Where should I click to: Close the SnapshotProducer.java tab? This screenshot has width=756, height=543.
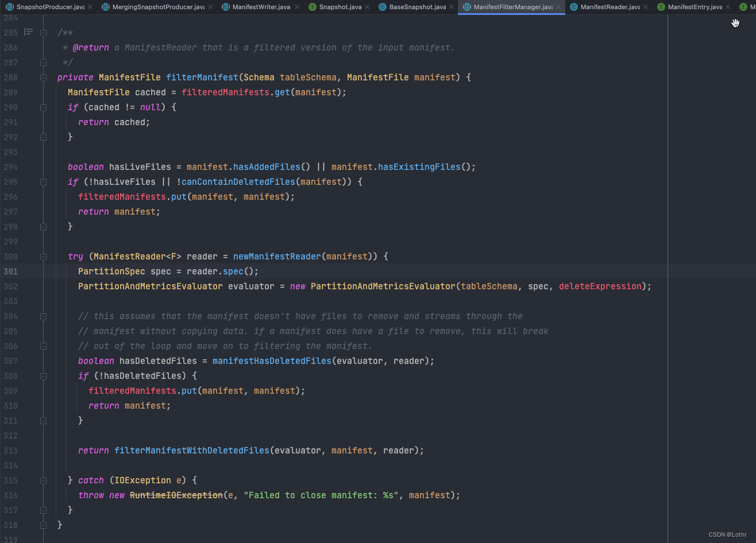(x=90, y=7)
